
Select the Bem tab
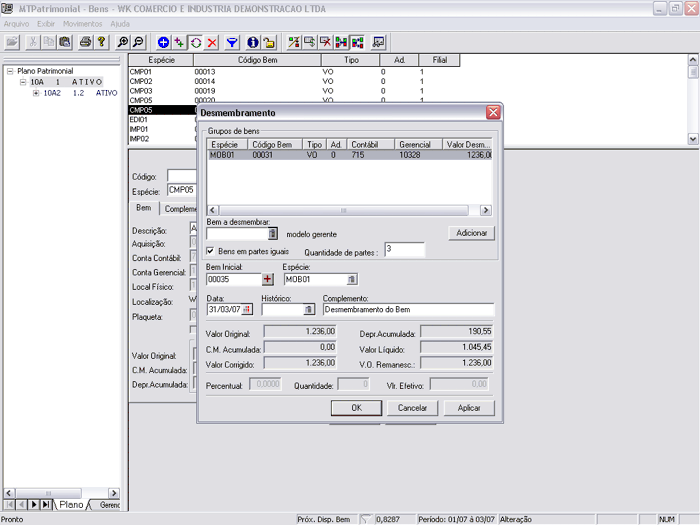pyautogui.click(x=144, y=208)
